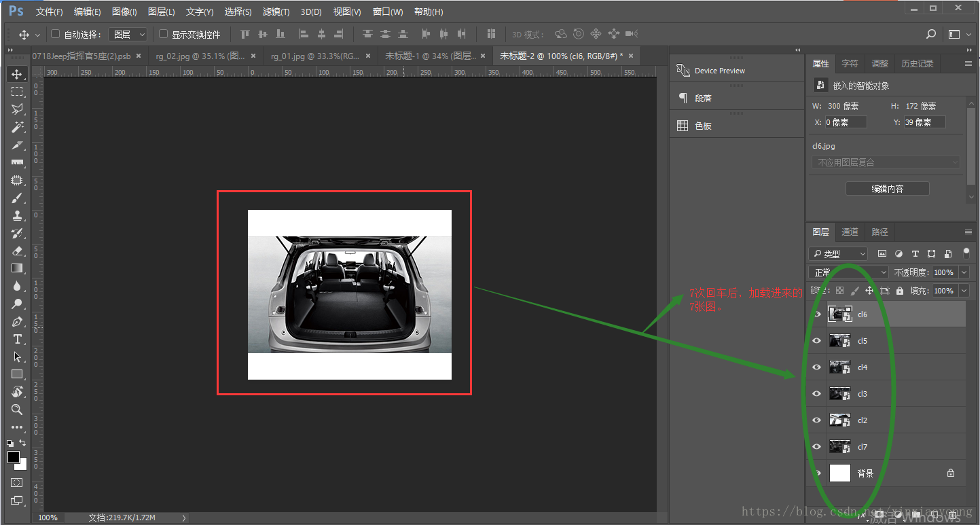
Task: Open the blend mode dropdown
Action: [850, 272]
